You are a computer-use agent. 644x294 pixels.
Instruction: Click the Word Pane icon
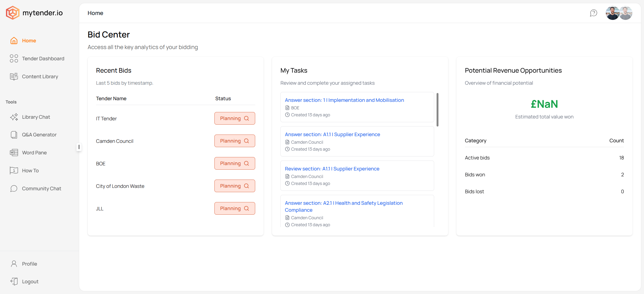coord(14,153)
